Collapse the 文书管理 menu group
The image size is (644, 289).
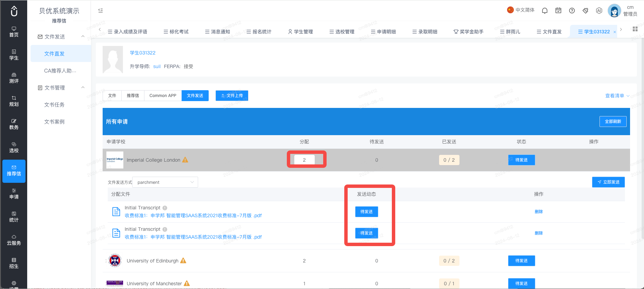(83, 87)
